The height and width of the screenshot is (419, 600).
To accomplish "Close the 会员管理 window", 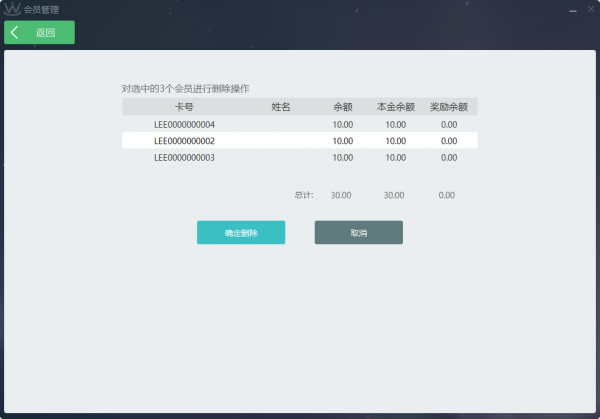I will click(591, 9).
